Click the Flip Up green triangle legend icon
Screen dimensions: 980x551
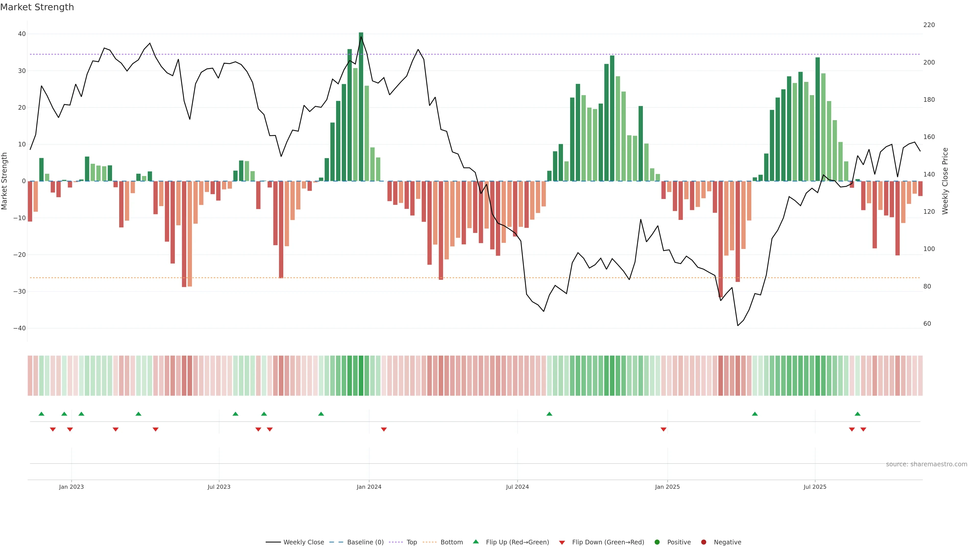(x=475, y=542)
